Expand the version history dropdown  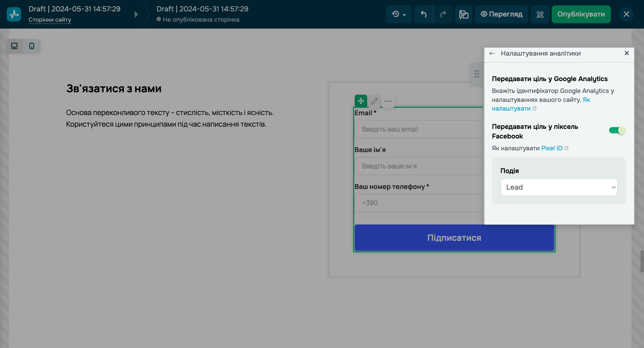tap(398, 14)
